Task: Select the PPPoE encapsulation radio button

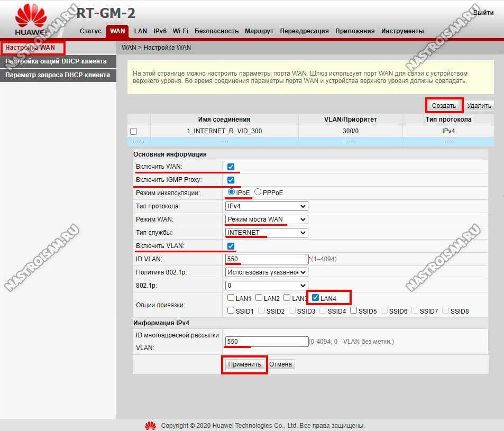Action: tap(258, 192)
